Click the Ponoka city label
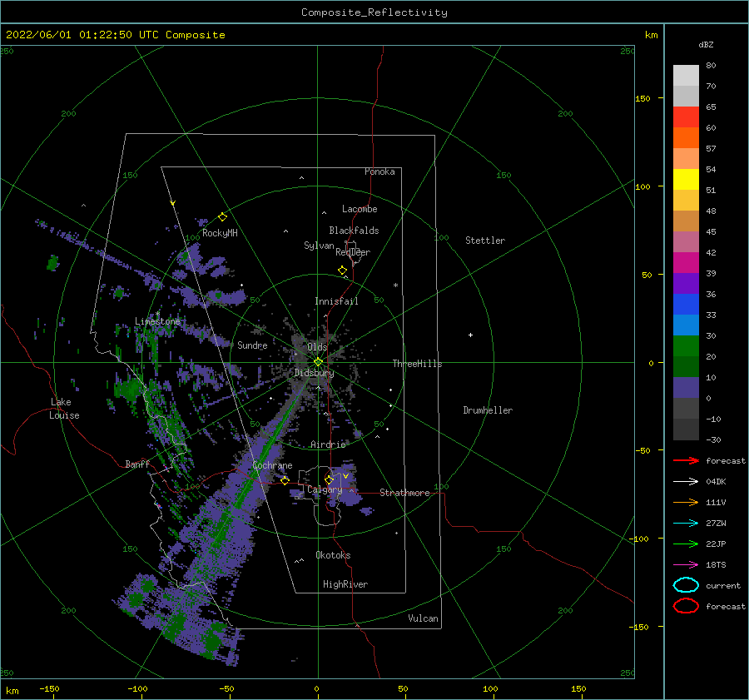Viewport: 749px width, 700px height. pyautogui.click(x=379, y=171)
